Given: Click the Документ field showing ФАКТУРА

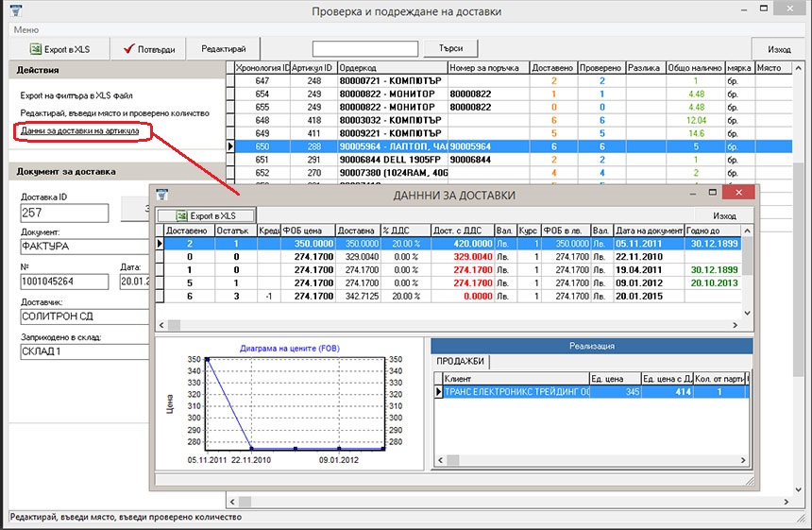Looking at the screenshot, I should pyautogui.click(x=85, y=247).
